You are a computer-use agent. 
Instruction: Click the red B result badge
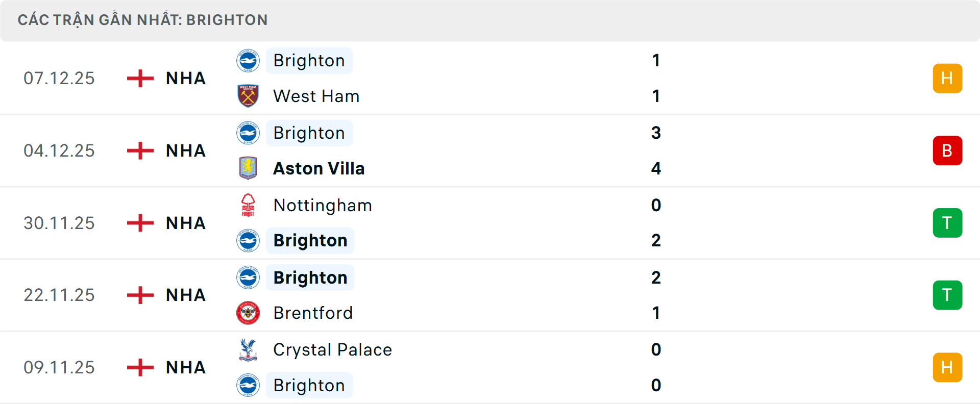click(x=947, y=150)
